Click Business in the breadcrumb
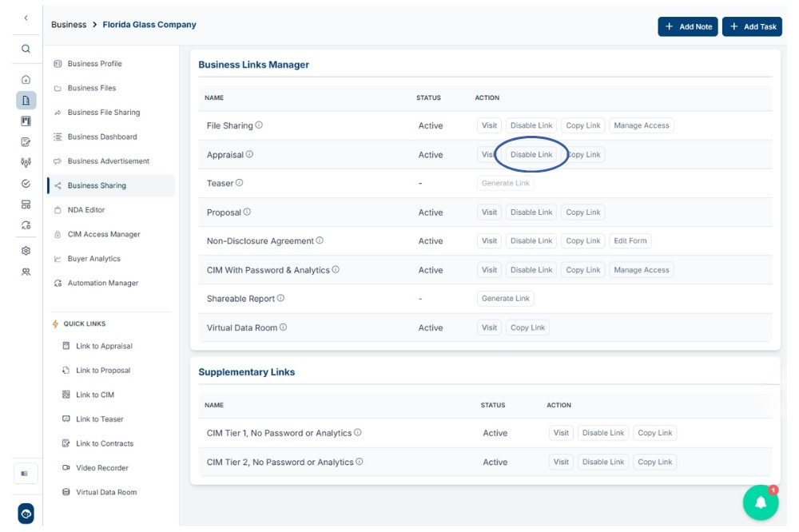 [x=69, y=25]
